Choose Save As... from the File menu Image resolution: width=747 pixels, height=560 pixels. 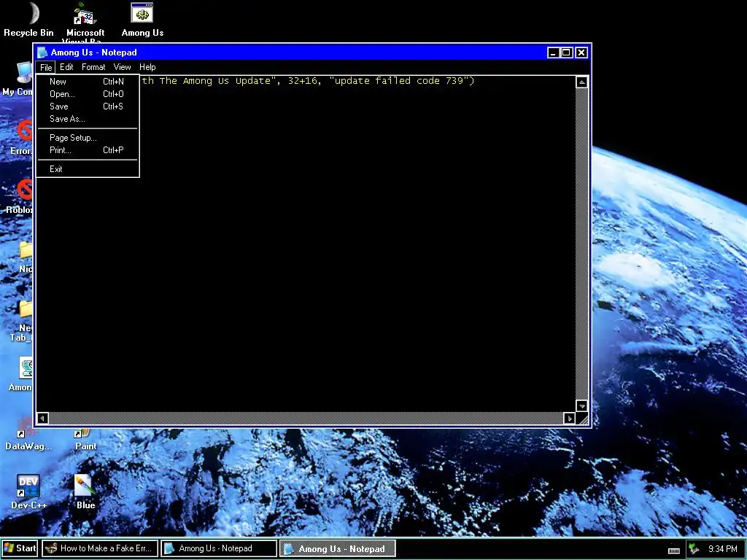[88, 119]
